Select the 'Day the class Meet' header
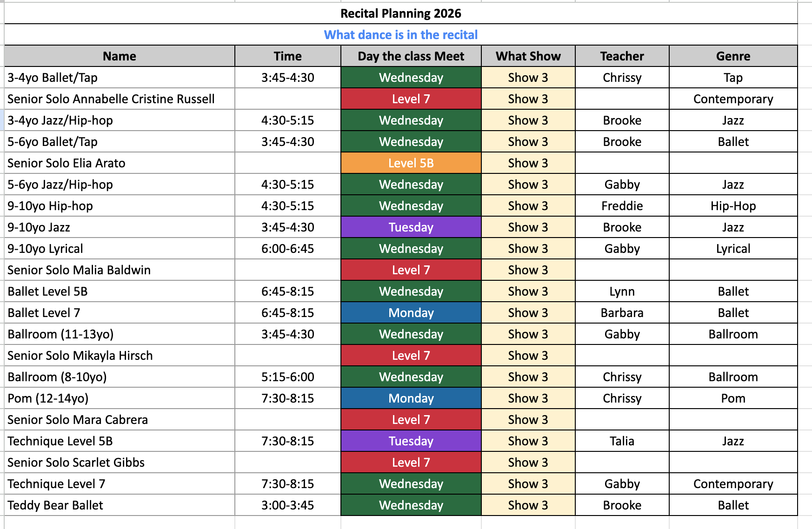The image size is (812, 529). 411,56
